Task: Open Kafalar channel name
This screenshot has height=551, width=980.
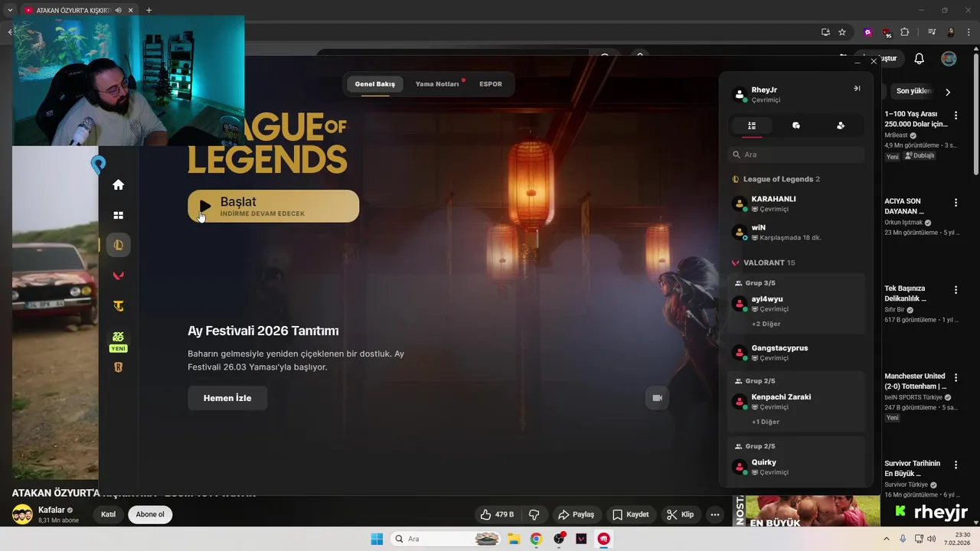Action: point(51,510)
